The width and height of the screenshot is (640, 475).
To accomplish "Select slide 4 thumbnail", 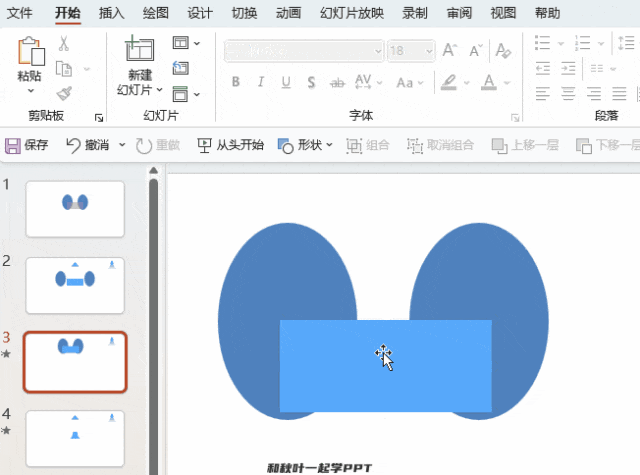I will [75, 438].
